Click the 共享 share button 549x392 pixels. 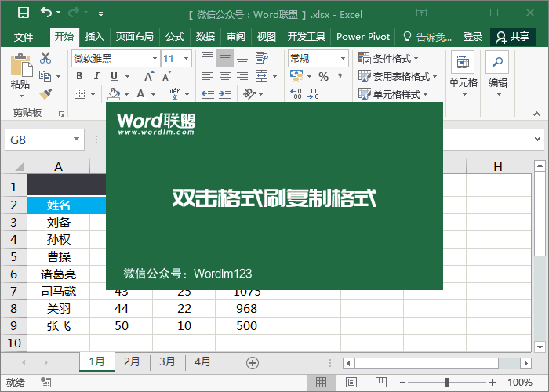(x=513, y=37)
